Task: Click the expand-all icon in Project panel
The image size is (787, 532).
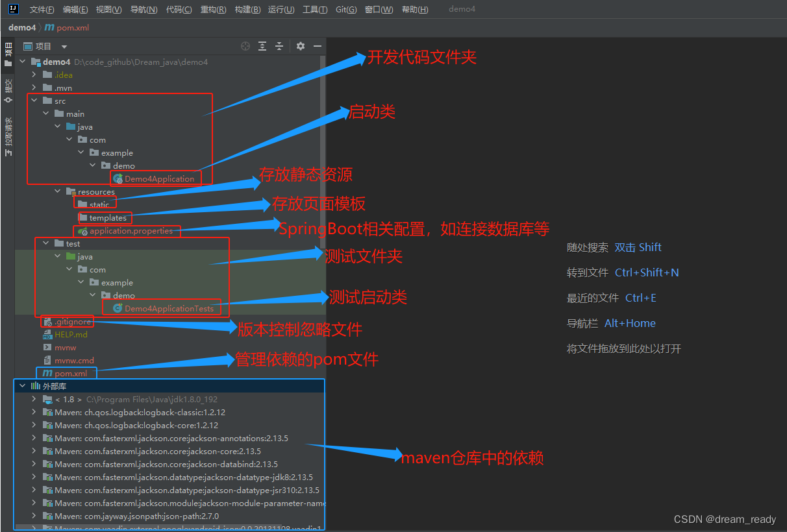Action: (262, 46)
